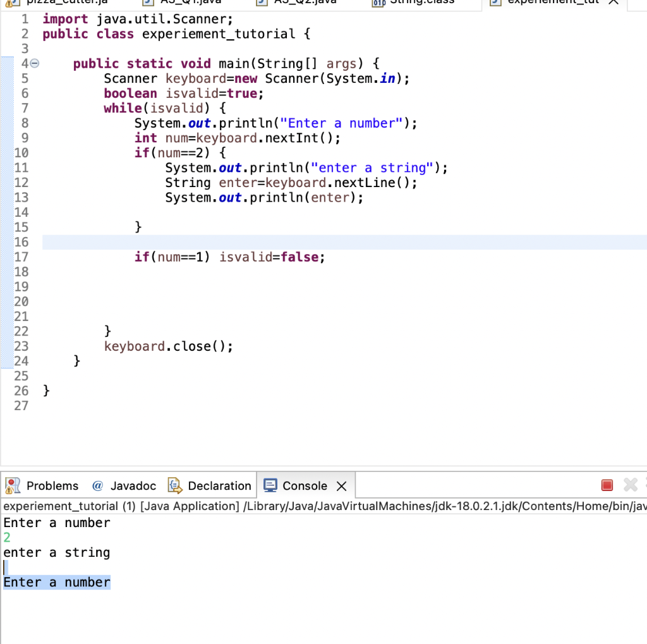
Task: Click the "int num=keyboard.nextInt();" code line
Action: (238, 138)
